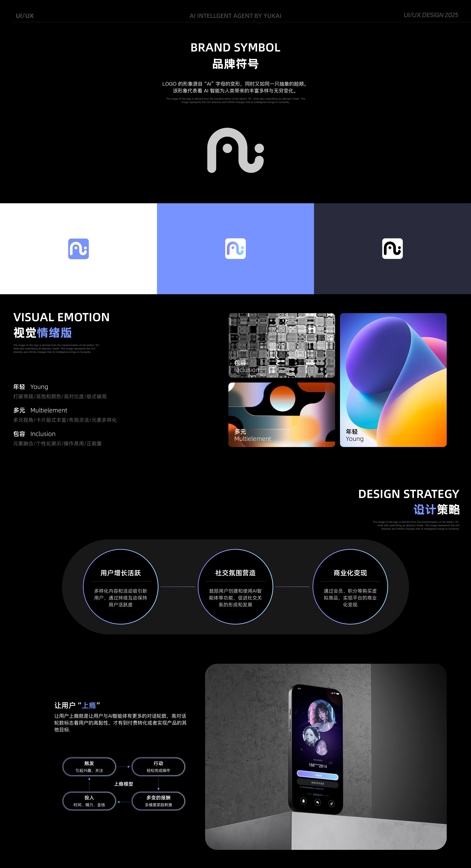Click the DESIGN STRATEGY heading

click(x=409, y=494)
